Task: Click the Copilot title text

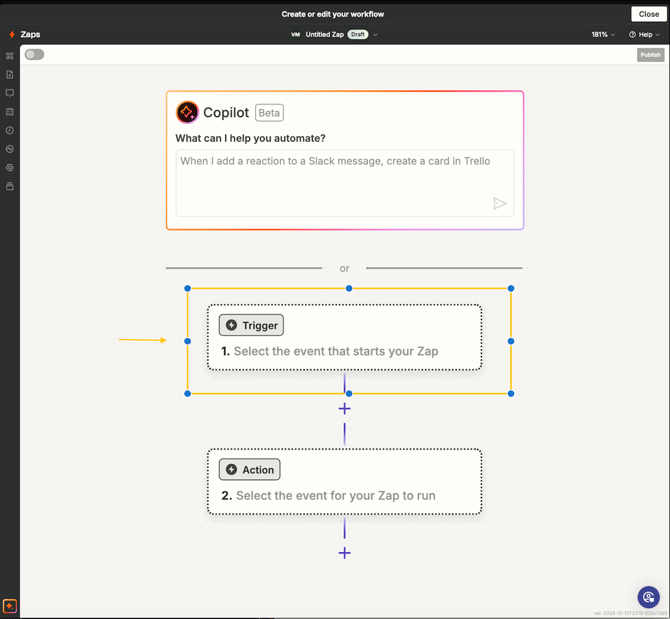Action: coord(226,112)
